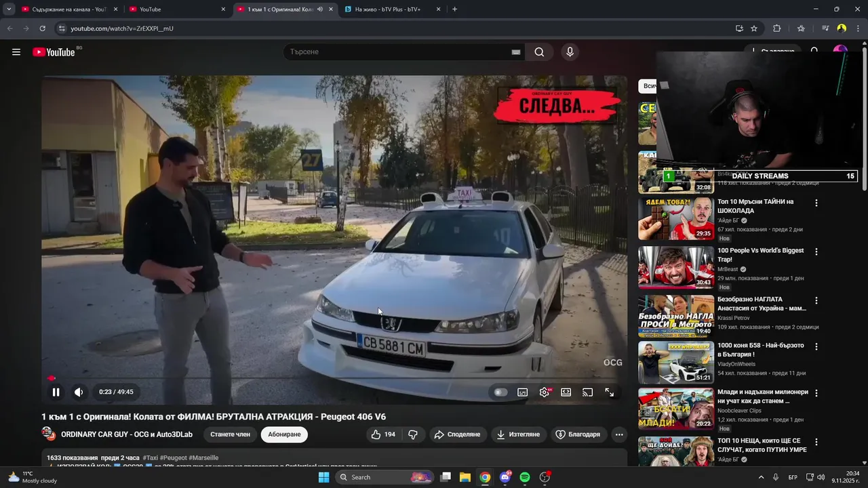Open options for Безобразно НАГЛАТА Анастасия video

[x=816, y=300]
